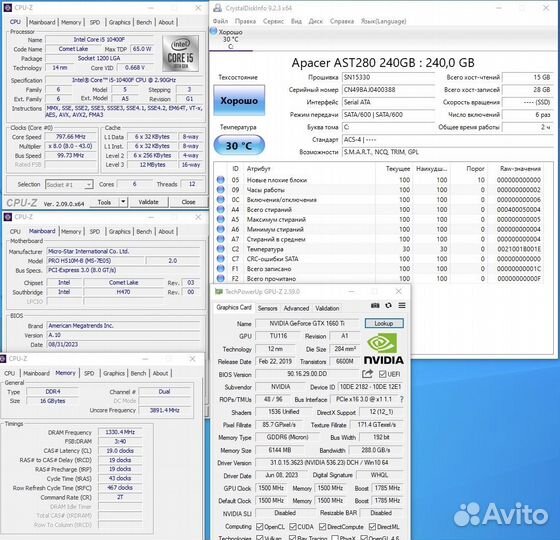
Task: Select the Всего записано attribute row text
Action: pyautogui.click(x=269, y=269)
